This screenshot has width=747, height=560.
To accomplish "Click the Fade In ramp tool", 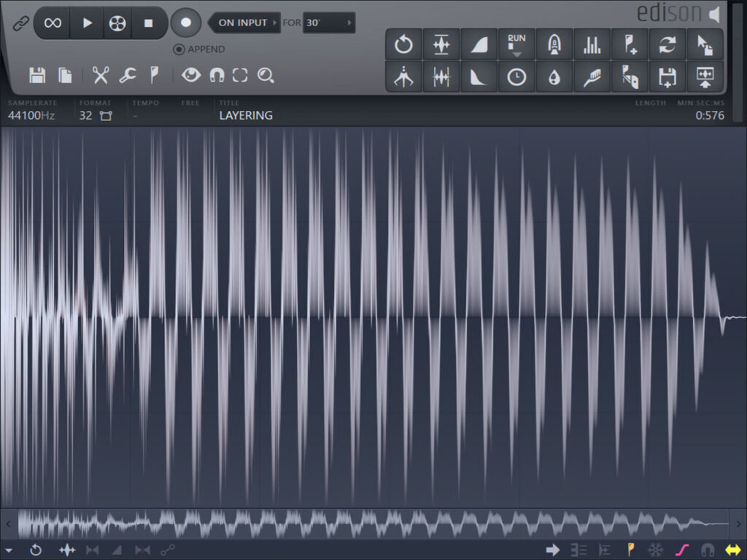I will pos(479,44).
